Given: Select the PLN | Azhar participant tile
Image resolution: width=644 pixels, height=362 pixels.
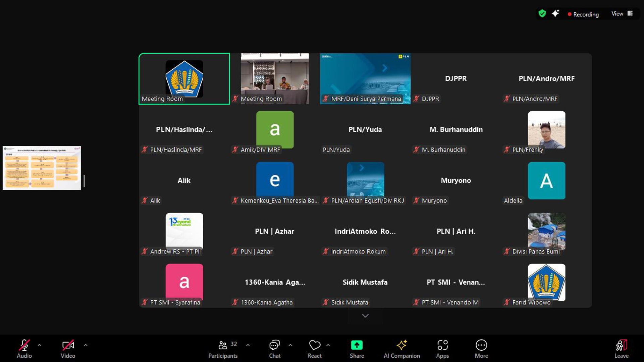Looking at the screenshot, I should click(x=275, y=232).
